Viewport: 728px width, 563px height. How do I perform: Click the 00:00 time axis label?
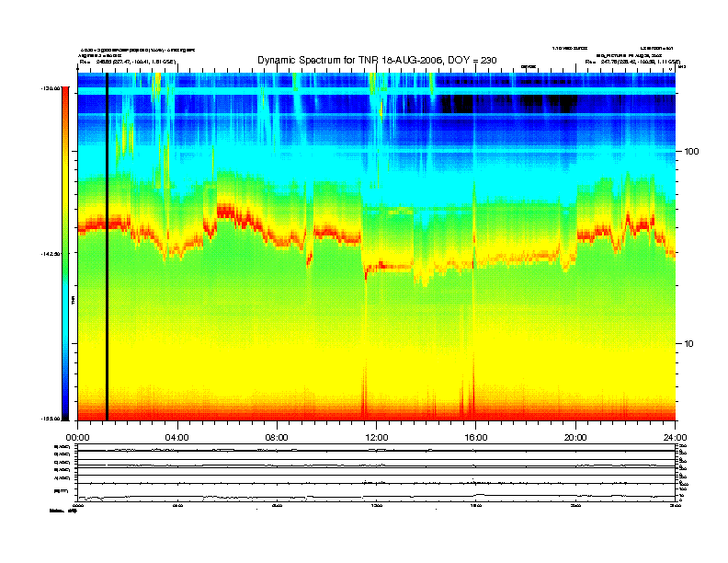pyautogui.click(x=77, y=438)
